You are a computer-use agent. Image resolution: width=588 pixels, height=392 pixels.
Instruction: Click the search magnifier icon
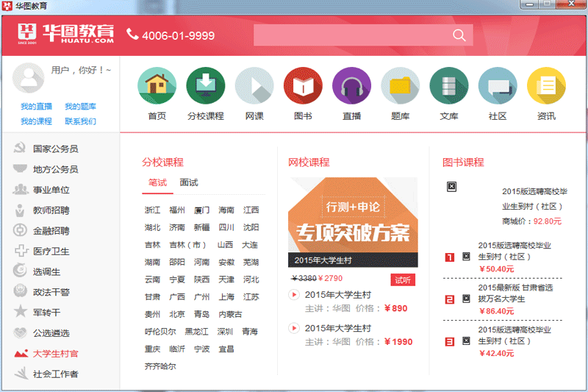click(459, 35)
